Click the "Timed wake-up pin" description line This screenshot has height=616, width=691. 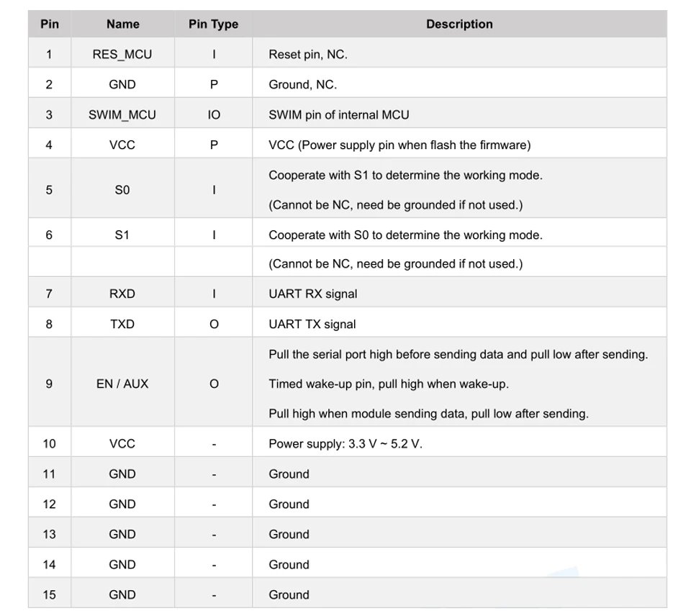(x=389, y=384)
